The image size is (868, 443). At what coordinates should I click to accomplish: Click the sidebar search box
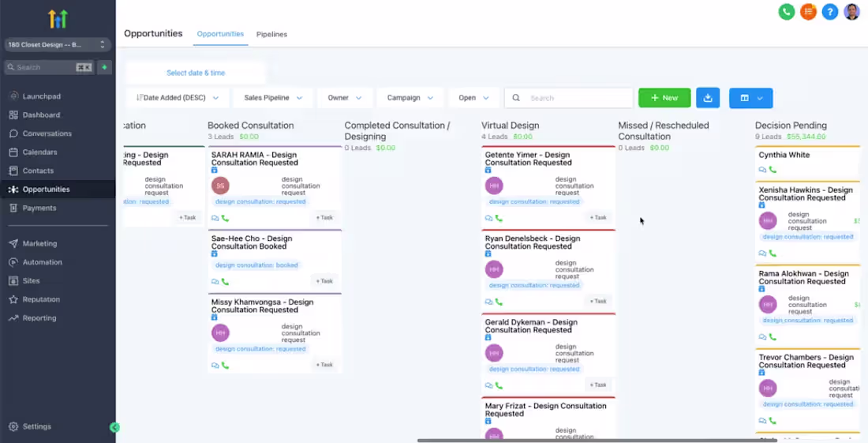click(49, 67)
